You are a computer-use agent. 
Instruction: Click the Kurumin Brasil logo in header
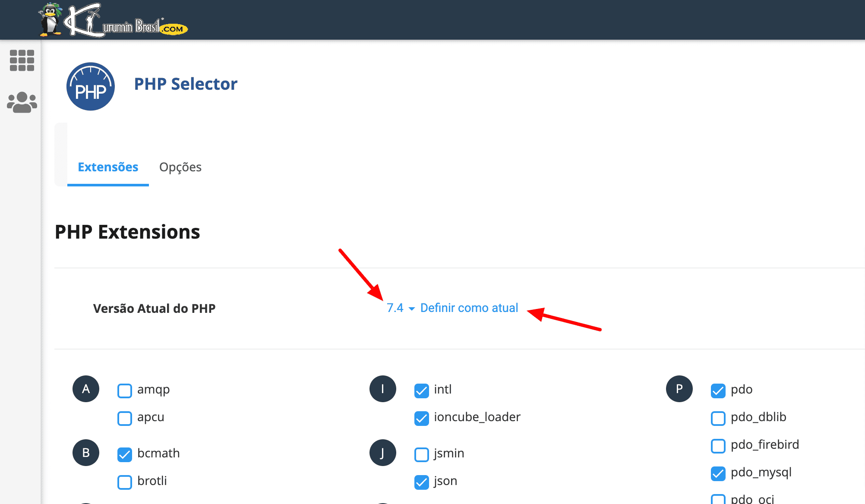[113, 21]
